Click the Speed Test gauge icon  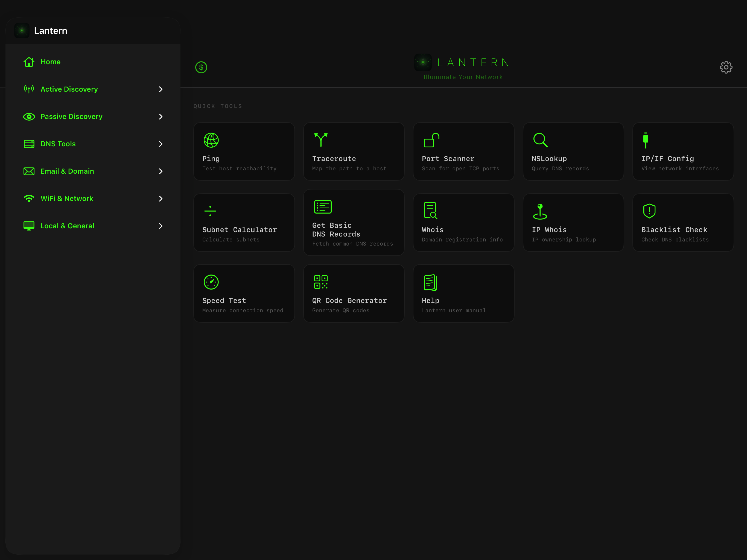coord(211,282)
